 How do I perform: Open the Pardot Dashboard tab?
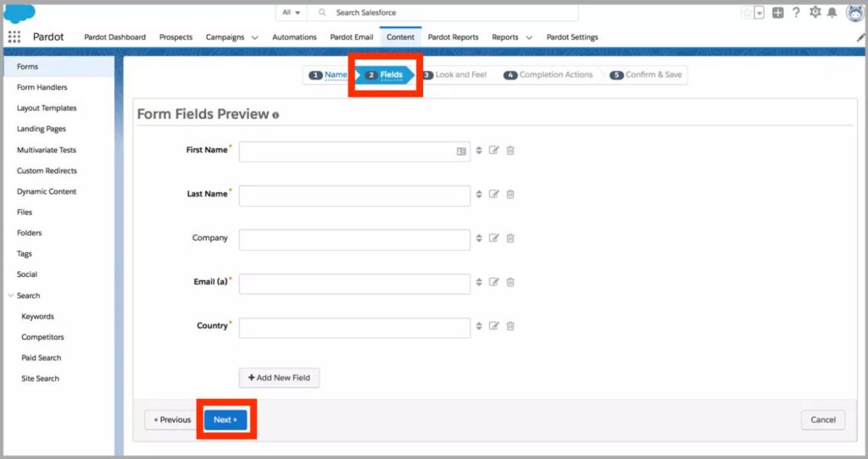coord(114,37)
